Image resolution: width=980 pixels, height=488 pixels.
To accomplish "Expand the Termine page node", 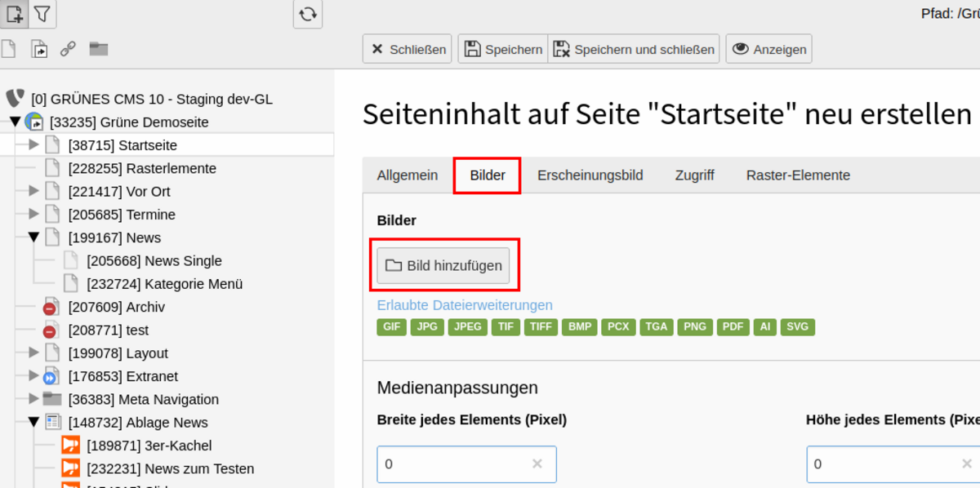I will coord(33,214).
